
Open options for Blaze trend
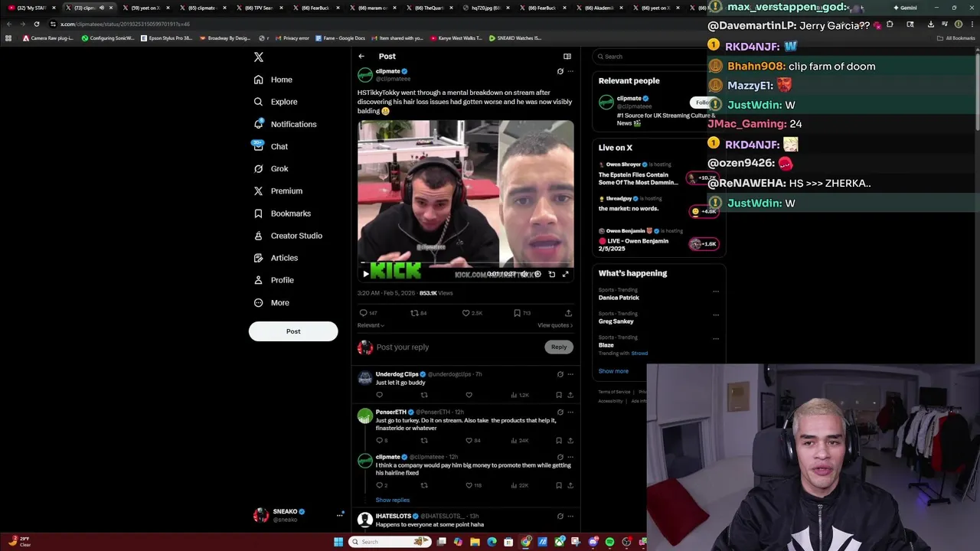(716, 338)
